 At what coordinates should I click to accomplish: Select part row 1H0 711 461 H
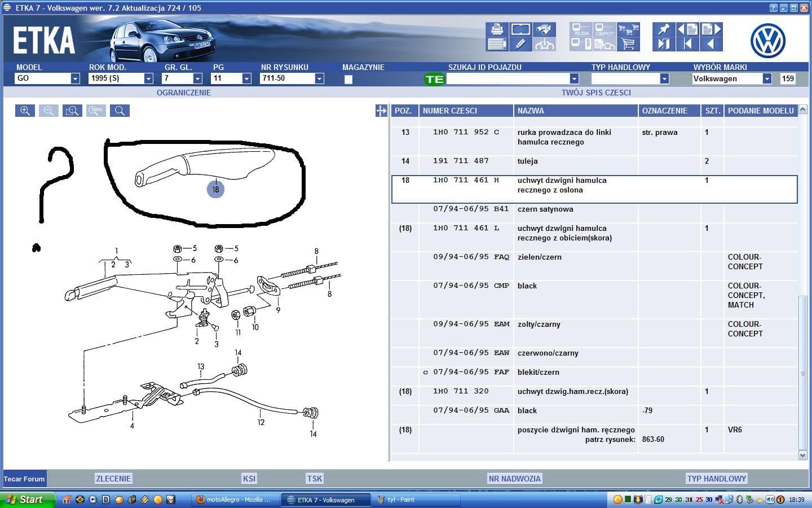[594, 189]
